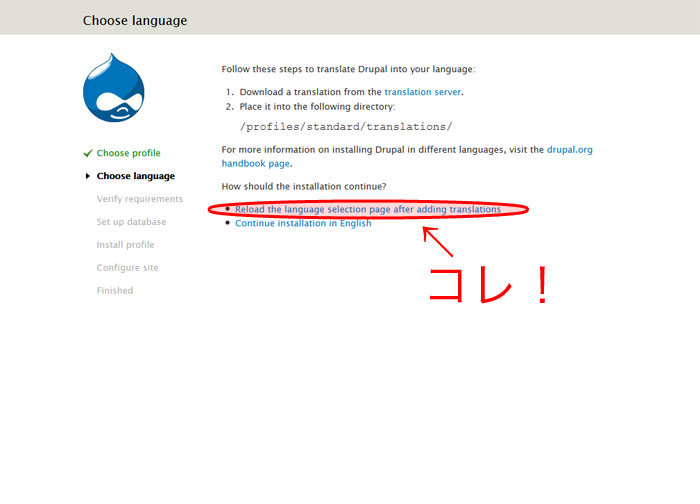Click the black arrow marker beside Choose language
The height and width of the screenshot is (504, 700).
88,176
